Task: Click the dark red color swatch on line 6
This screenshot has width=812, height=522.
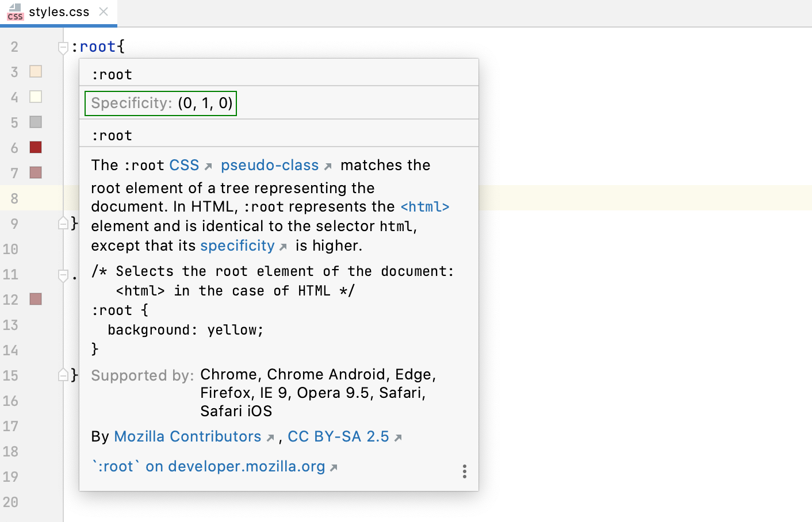Action: tap(35, 147)
